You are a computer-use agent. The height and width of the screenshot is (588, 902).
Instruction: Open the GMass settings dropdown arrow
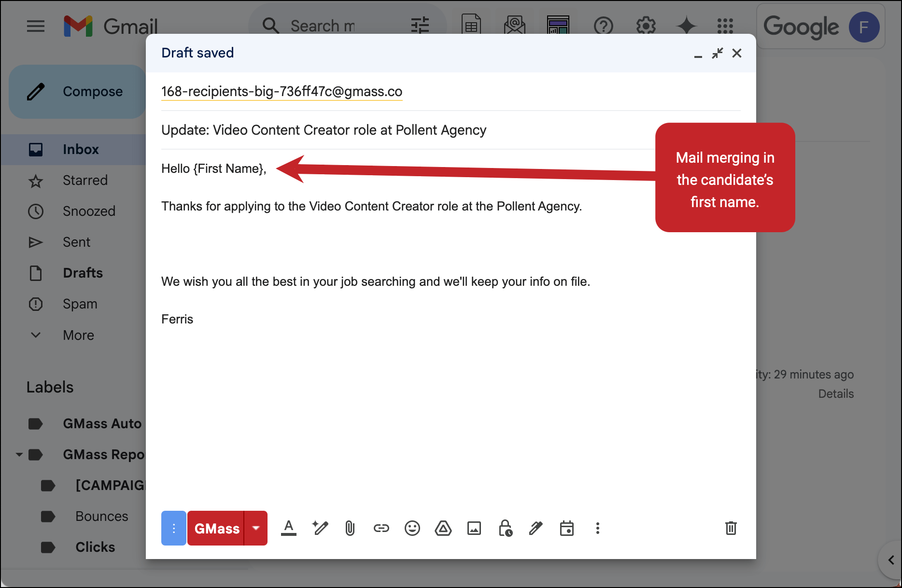(256, 528)
